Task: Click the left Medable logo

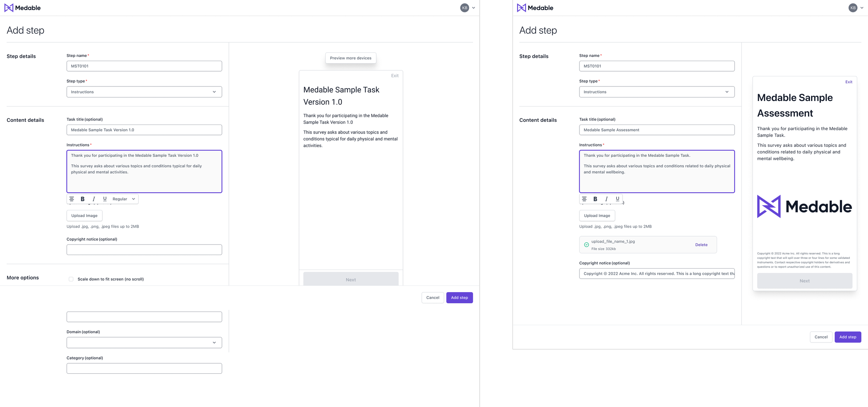Action: [23, 8]
